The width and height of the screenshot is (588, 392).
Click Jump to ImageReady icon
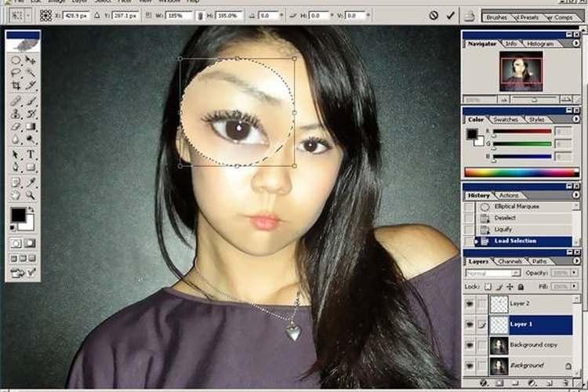coord(23,273)
